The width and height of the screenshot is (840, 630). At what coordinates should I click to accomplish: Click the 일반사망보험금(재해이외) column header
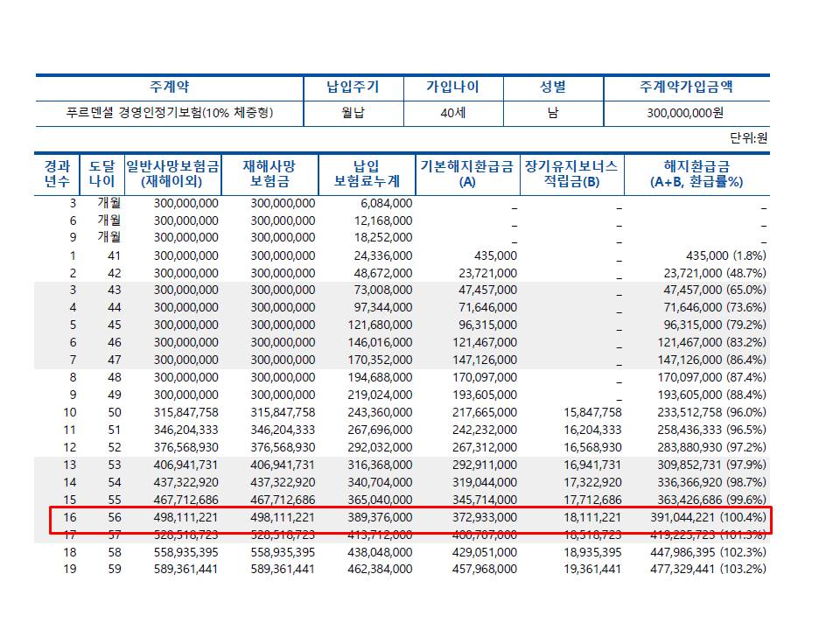coord(172,173)
